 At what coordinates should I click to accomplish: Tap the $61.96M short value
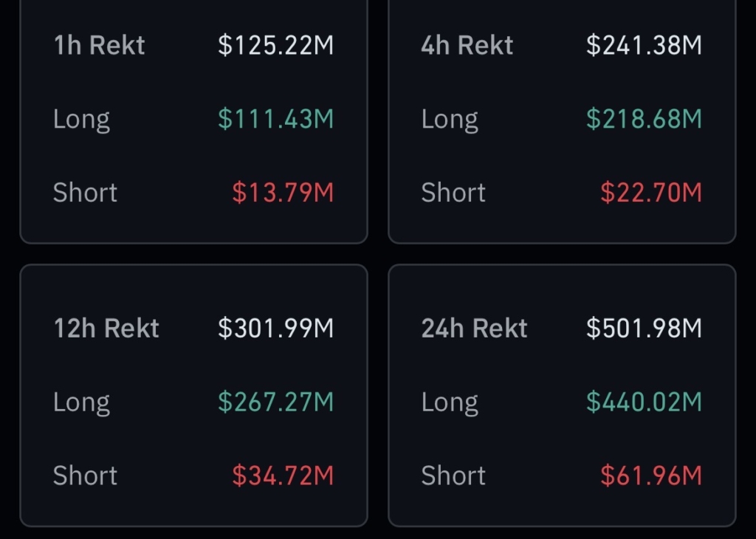(650, 476)
